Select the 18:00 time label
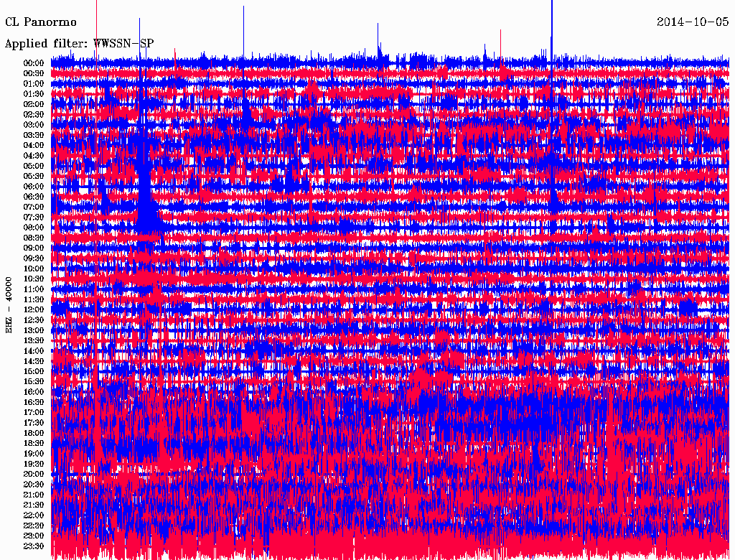This screenshot has width=735, height=560. point(34,433)
